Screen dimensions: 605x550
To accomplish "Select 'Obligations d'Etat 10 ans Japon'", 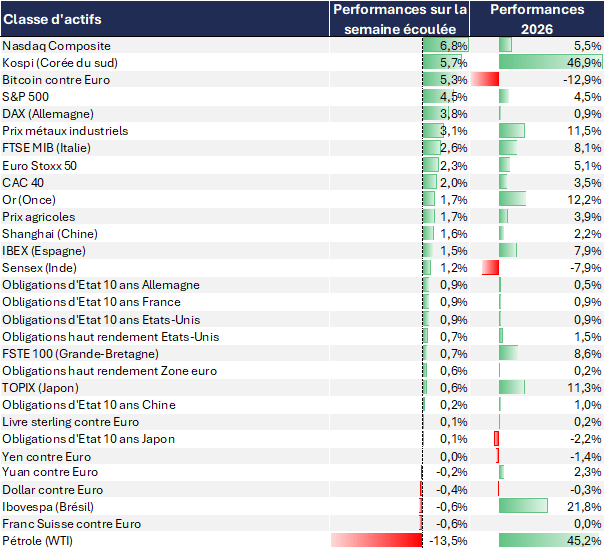I will pos(88,438).
